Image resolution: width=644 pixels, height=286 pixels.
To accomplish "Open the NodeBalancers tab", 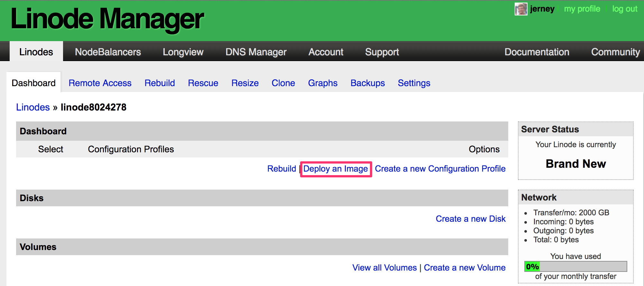I will 108,52.
